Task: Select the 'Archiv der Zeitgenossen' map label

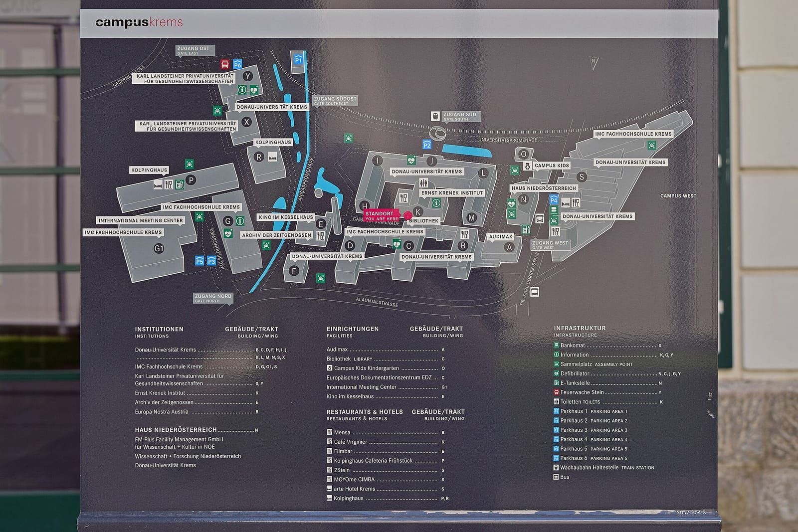Action: (276, 235)
